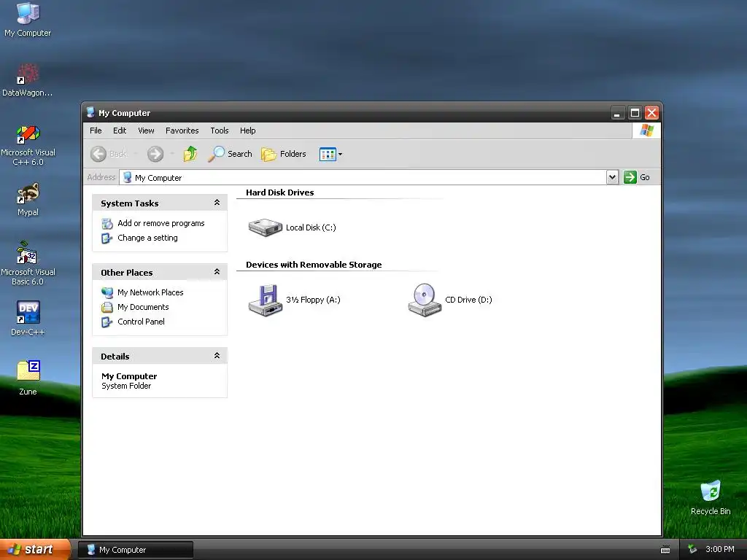
Task: Go up one folder level
Action: [190, 154]
